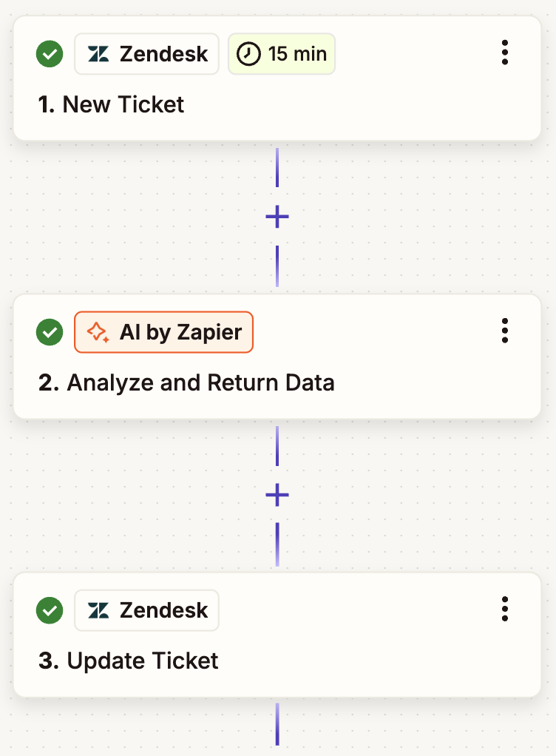
Task: Click the green checkmark on Analyze step
Action: point(50,332)
